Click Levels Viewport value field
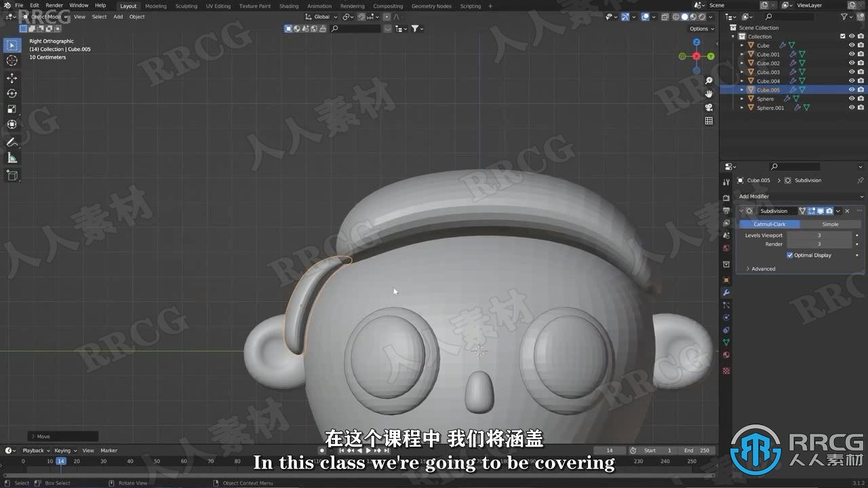The height and width of the screenshot is (488, 868). (x=819, y=235)
